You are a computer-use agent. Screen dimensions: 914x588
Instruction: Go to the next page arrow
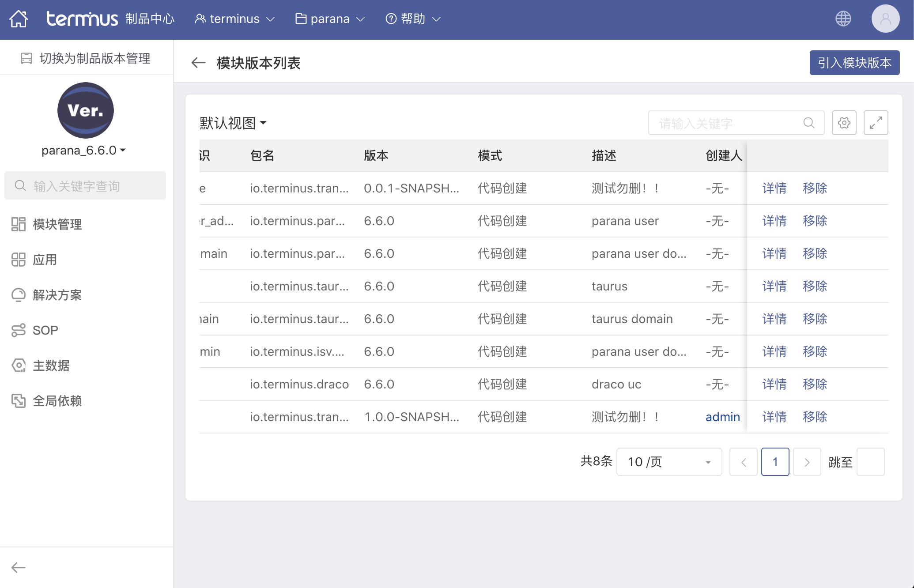pyautogui.click(x=807, y=462)
